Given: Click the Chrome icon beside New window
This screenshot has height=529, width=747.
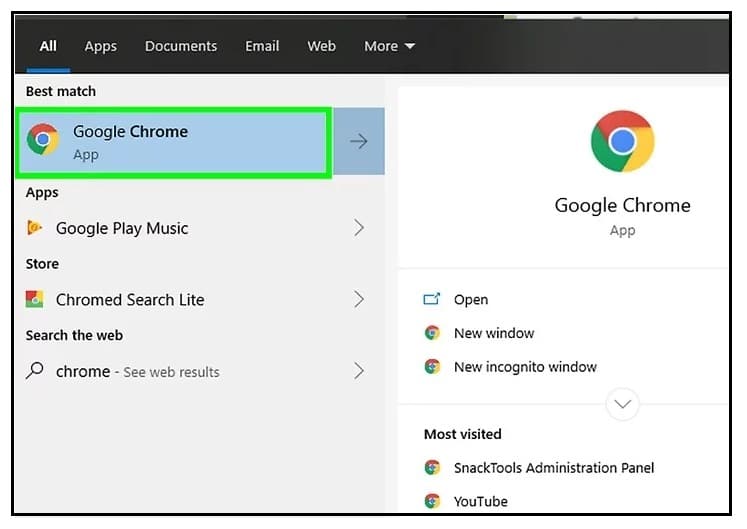Looking at the screenshot, I should click(432, 333).
